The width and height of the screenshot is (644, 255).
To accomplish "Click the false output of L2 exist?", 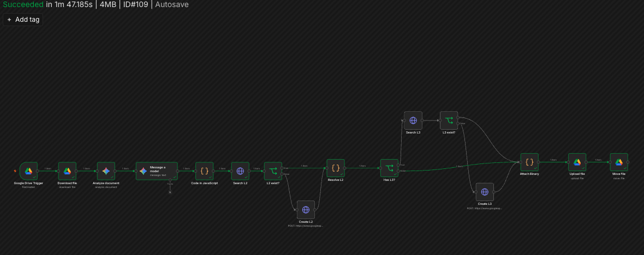I will pos(282,174).
